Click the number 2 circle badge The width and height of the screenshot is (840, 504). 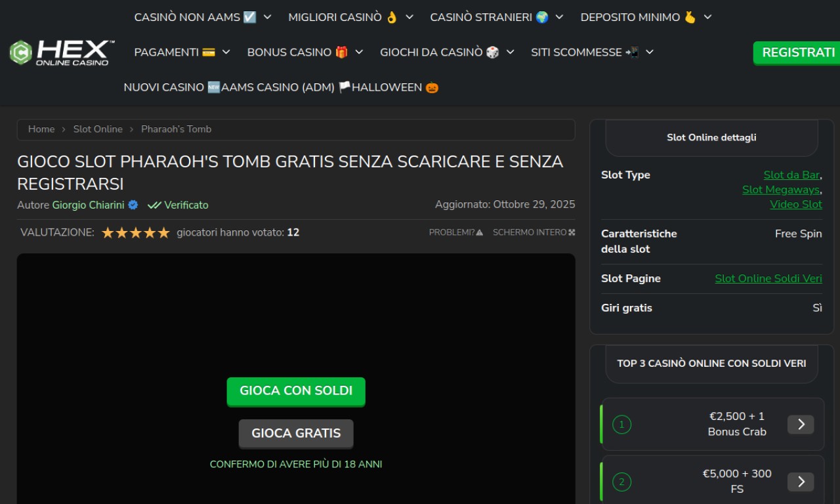(x=621, y=482)
